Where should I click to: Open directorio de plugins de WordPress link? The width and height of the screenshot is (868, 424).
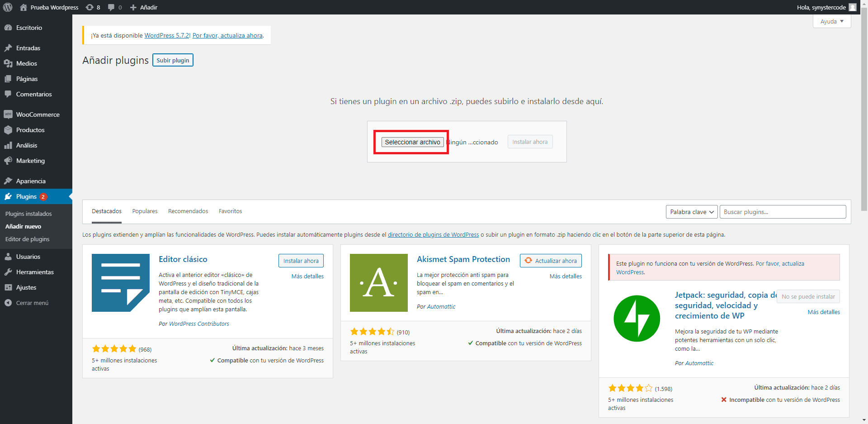point(433,234)
